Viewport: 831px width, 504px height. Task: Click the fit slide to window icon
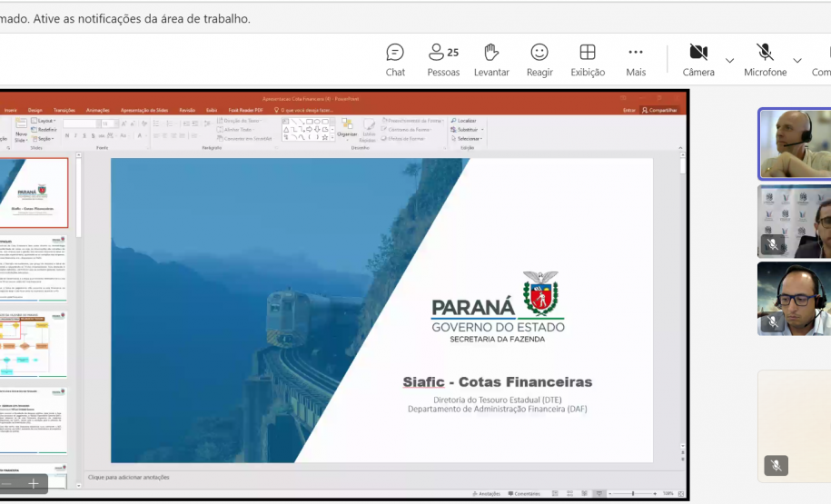coord(681,493)
